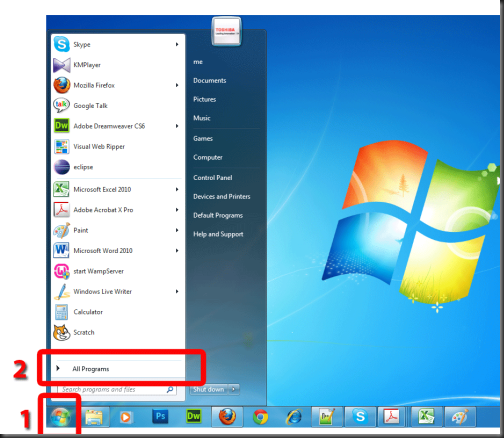Open the 'me' user folder
504x438 pixels.
198,62
